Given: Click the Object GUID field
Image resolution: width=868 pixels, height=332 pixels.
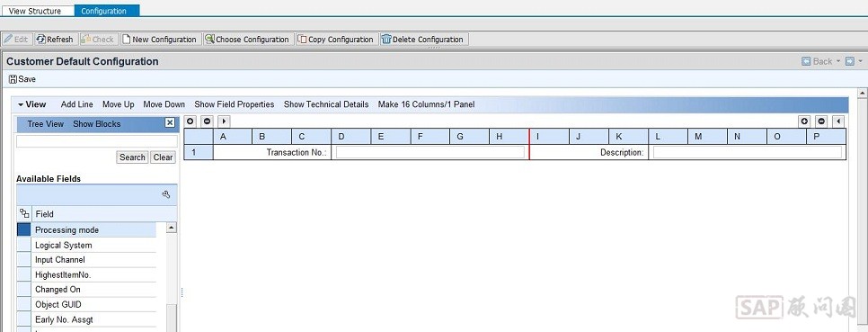Looking at the screenshot, I should (93, 305).
